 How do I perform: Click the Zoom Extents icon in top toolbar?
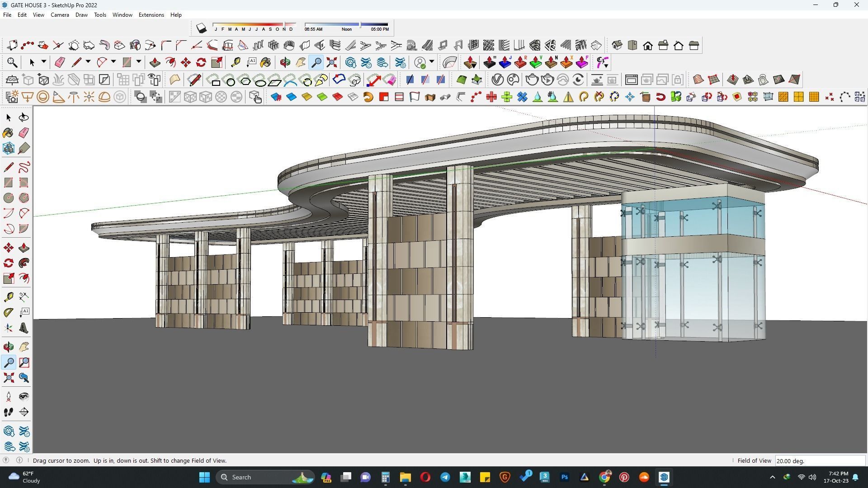click(332, 62)
